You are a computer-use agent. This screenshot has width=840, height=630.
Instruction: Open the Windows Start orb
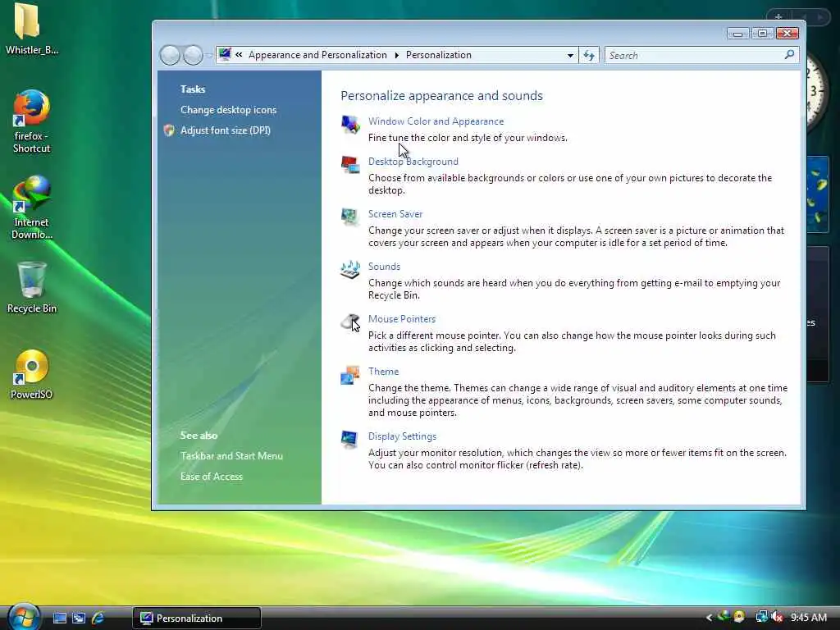tap(23, 617)
